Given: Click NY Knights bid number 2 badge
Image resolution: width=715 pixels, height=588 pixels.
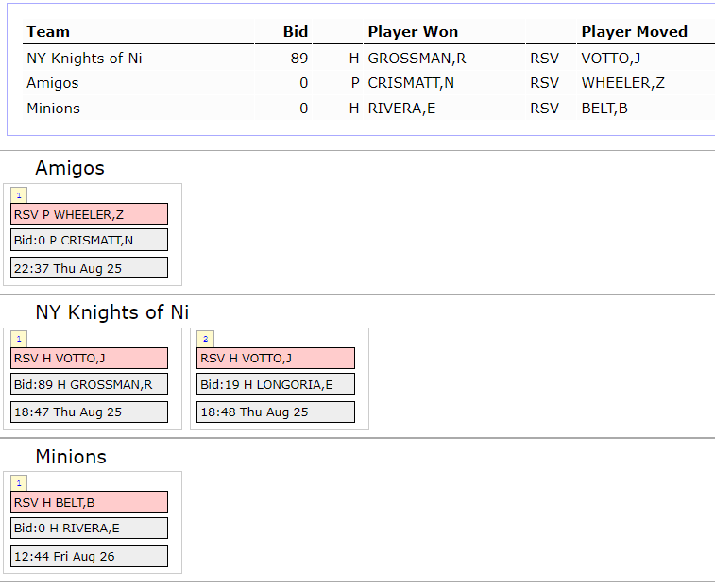Looking at the screenshot, I should coord(205,339).
